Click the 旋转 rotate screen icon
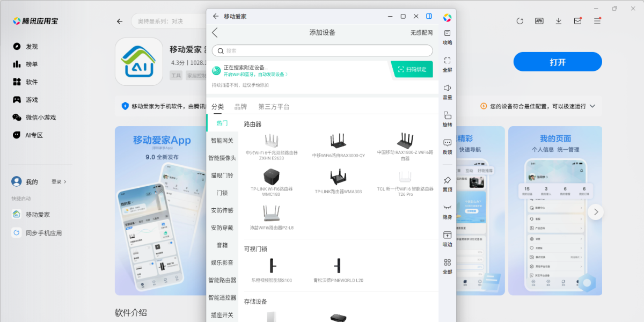 coord(447,115)
